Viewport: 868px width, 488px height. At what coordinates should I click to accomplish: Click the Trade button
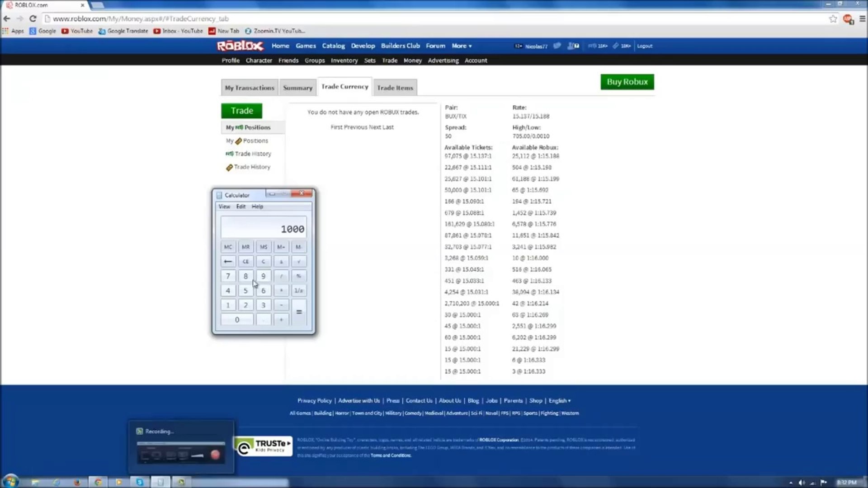click(x=242, y=110)
